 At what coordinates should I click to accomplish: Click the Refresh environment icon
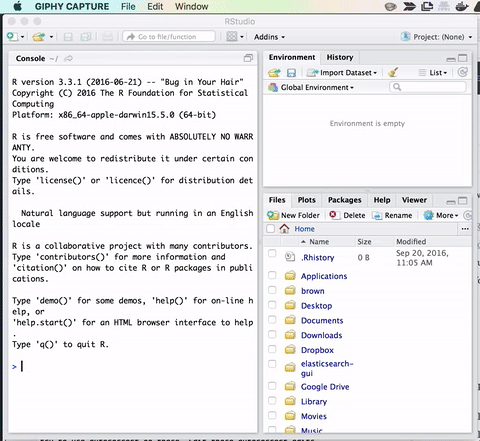pyautogui.click(x=463, y=72)
